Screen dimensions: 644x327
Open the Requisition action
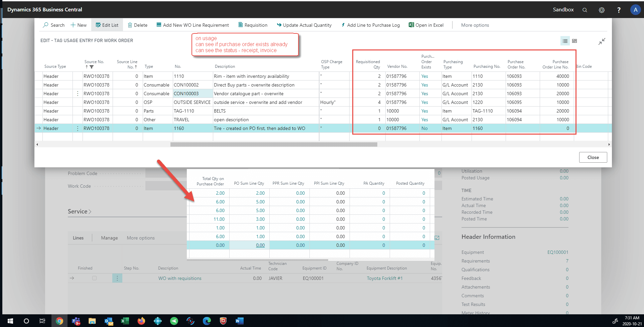click(x=253, y=25)
